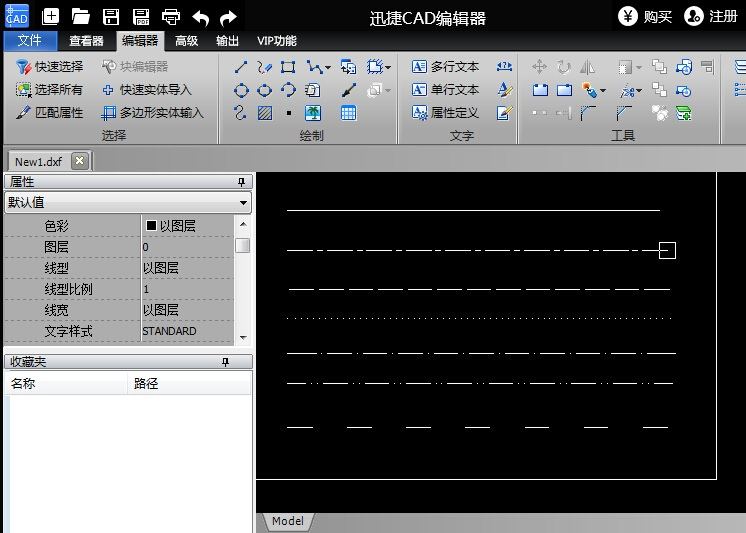Click the Hatch fill tool icon
The image size is (746, 533).
click(265, 113)
